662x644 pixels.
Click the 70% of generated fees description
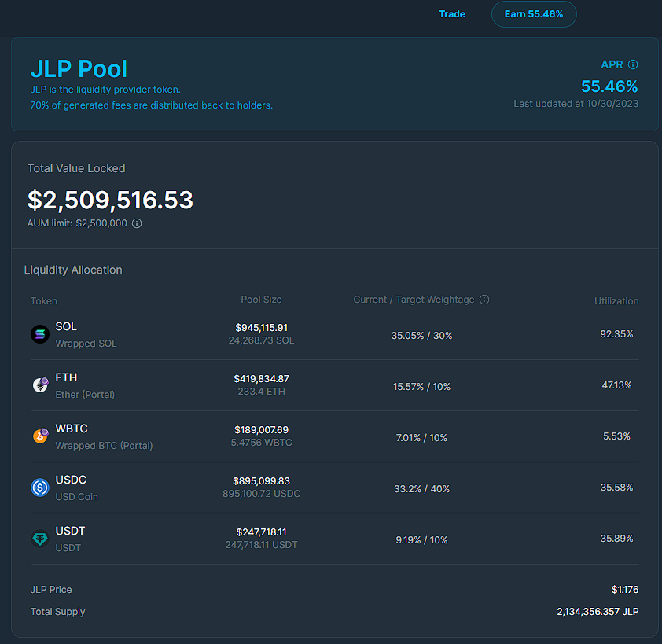151,105
